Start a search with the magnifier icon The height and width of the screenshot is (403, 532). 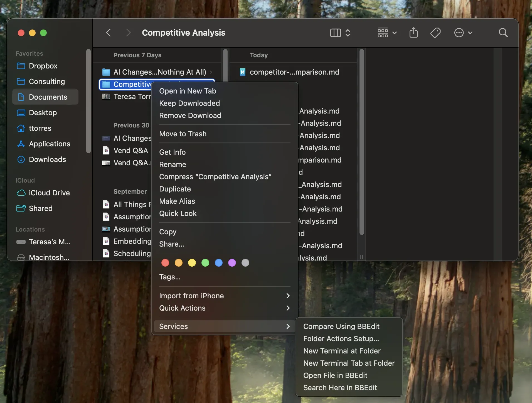click(503, 33)
